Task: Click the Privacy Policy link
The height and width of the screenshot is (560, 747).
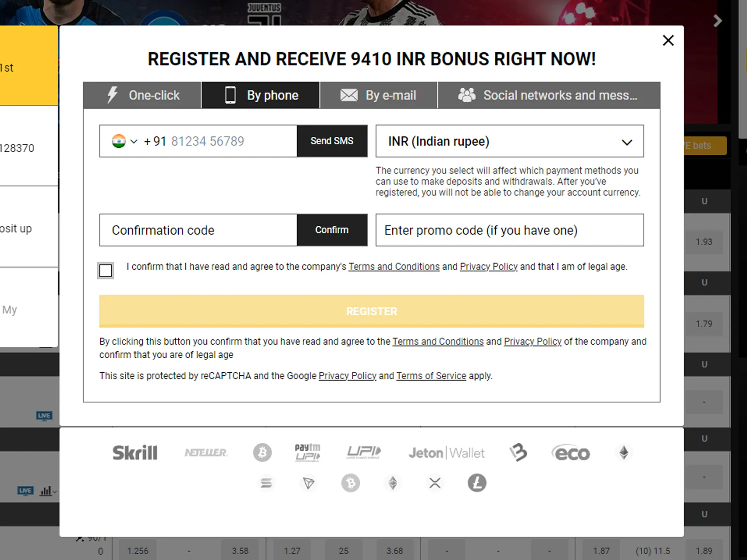Action: click(488, 266)
